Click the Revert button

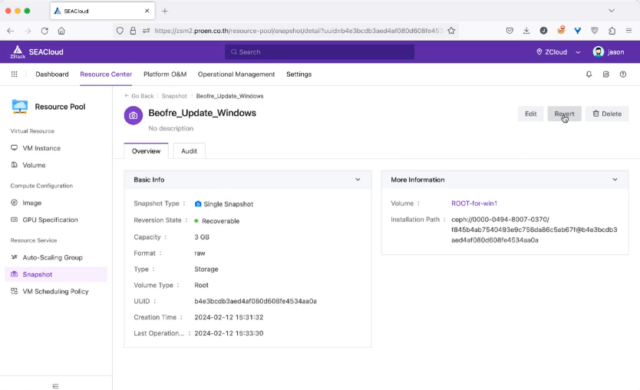564,114
